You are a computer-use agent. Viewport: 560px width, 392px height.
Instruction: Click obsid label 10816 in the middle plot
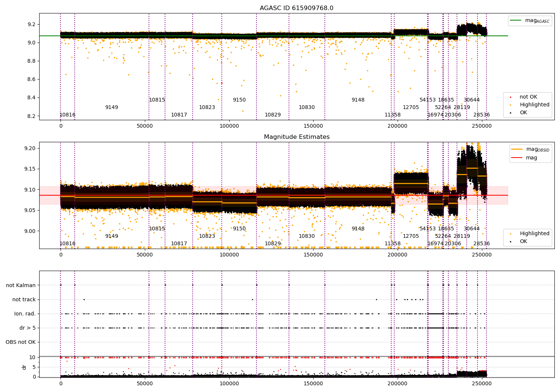67,244
